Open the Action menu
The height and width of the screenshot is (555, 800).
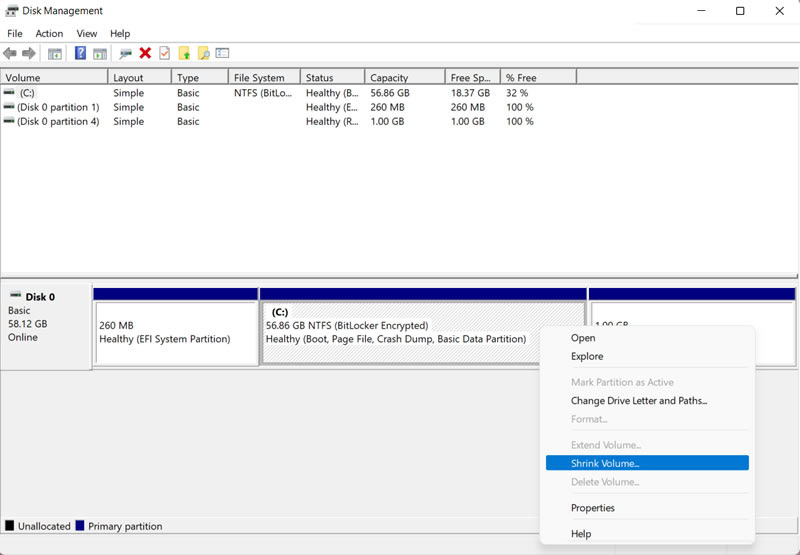pyautogui.click(x=49, y=34)
